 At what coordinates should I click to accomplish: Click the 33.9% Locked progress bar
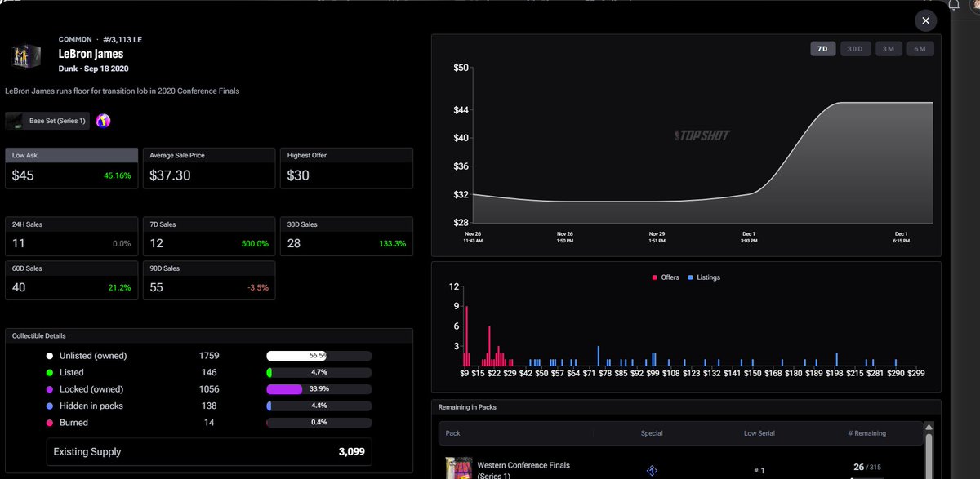(x=319, y=389)
